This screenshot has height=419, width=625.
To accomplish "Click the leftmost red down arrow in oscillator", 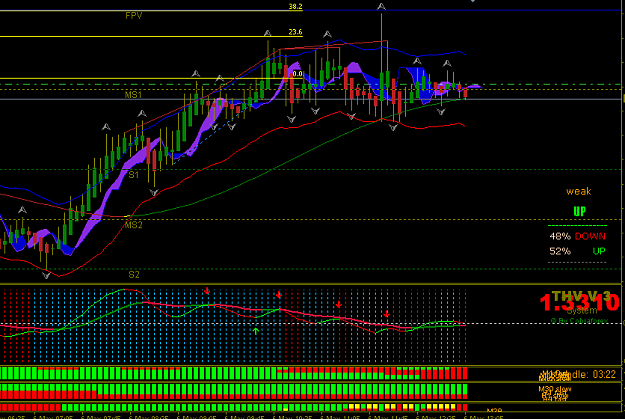I will [207, 291].
